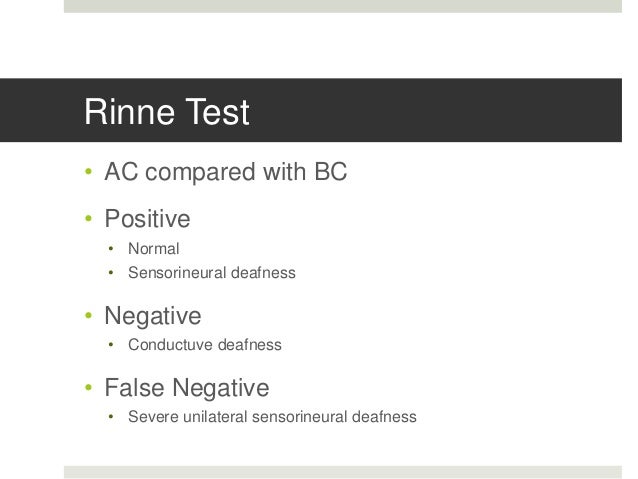Click the Positive heading text
The image size is (638, 479).
tap(147, 219)
